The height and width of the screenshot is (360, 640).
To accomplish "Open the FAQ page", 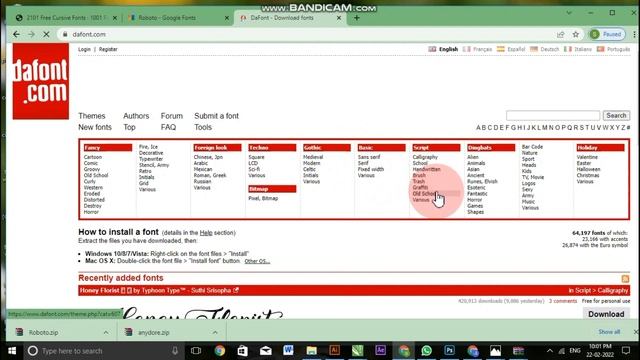I will [168, 127].
